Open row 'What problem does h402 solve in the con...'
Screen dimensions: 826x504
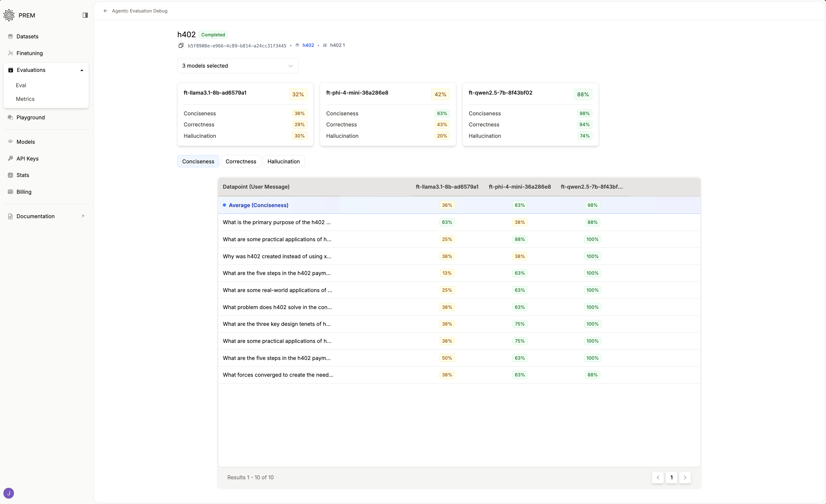point(459,307)
